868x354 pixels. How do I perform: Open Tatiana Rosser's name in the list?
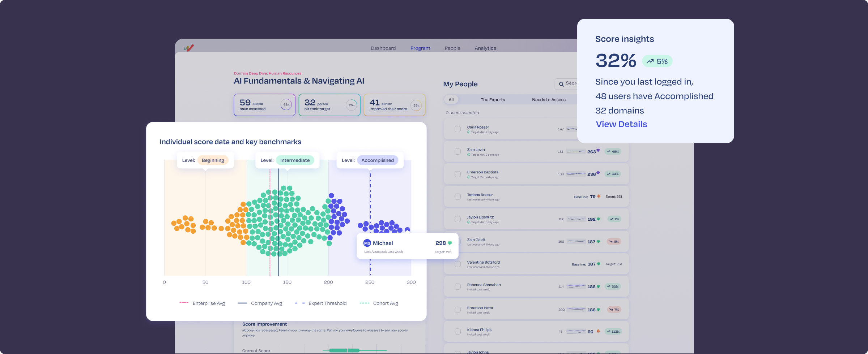click(480, 195)
